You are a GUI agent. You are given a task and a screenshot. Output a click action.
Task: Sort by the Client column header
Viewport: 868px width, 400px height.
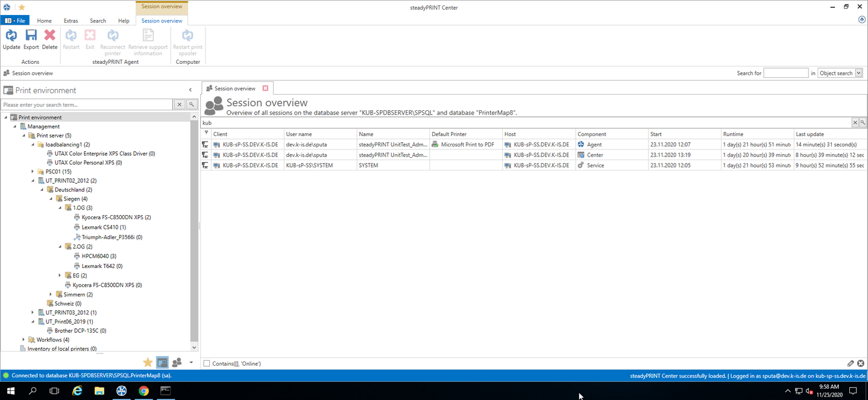point(247,134)
